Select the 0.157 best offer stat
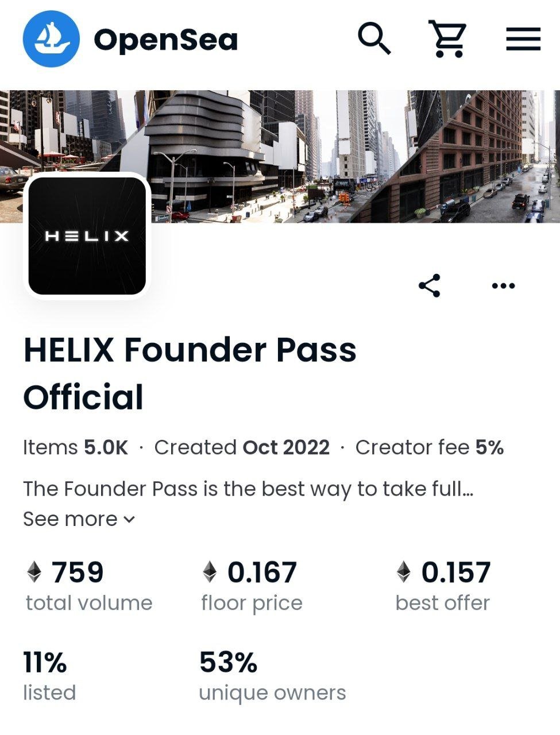The image size is (560, 735). point(443,586)
